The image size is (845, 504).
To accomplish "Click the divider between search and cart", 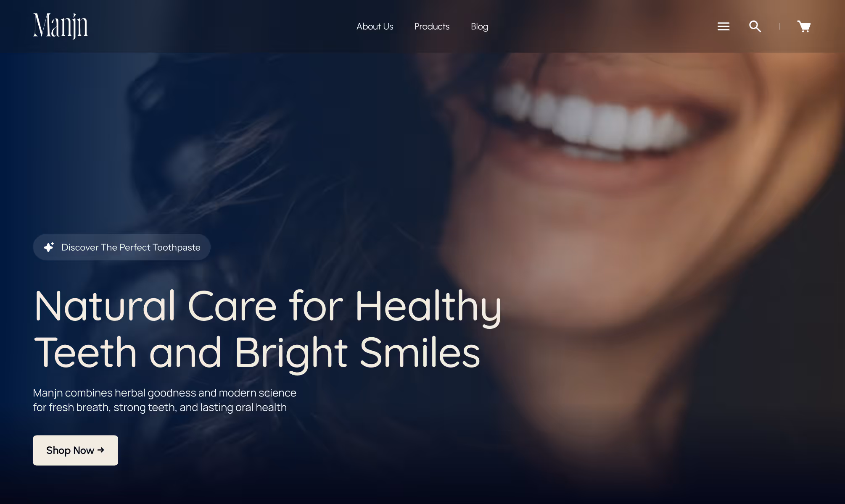I will pos(779,26).
